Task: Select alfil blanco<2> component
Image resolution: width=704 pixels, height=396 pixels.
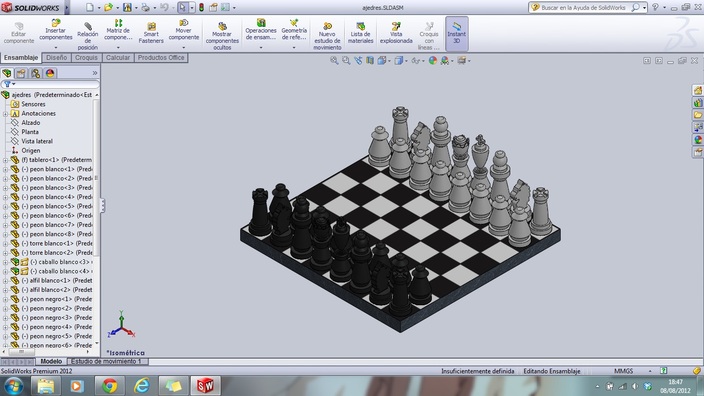Action: [52, 290]
